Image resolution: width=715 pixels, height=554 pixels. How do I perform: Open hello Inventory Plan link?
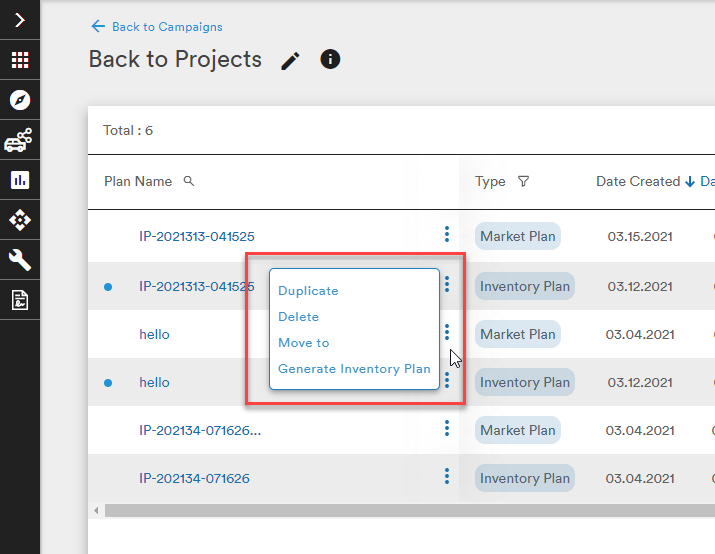(x=154, y=383)
